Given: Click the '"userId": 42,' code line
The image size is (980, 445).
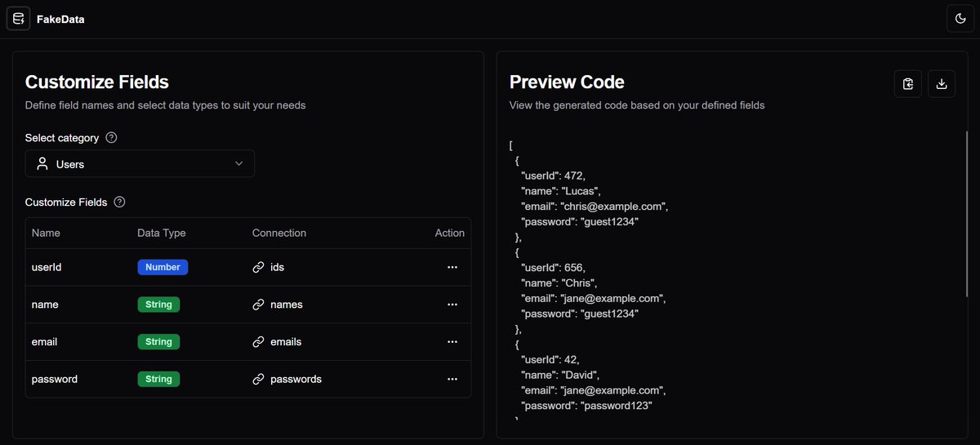Looking at the screenshot, I should pos(550,359).
